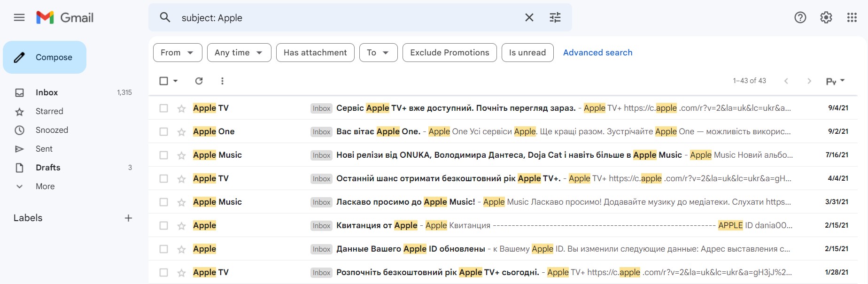Image resolution: width=868 pixels, height=284 pixels.
Task: Open email Нові релізи від ONUKA
Action: [x=503, y=155]
